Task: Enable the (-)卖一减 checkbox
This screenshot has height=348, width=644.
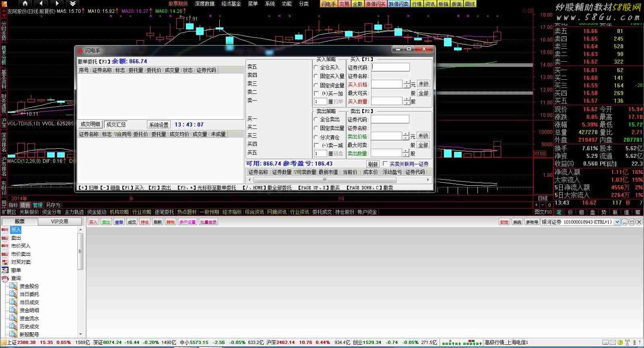Action: (316, 145)
